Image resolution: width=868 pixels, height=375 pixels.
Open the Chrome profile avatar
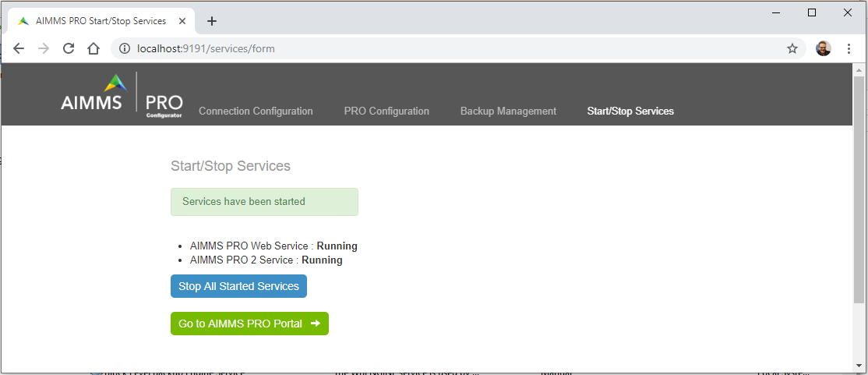click(823, 49)
